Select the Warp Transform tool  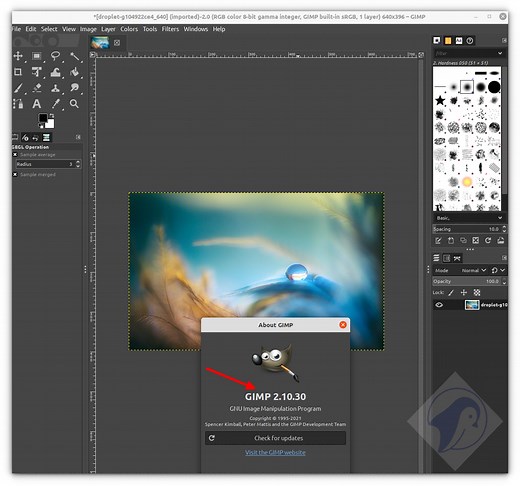click(x=55, y=72)
